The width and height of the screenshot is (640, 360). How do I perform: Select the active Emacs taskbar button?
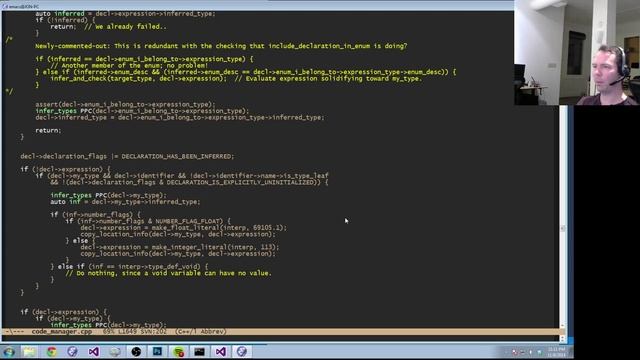(242, 351)
